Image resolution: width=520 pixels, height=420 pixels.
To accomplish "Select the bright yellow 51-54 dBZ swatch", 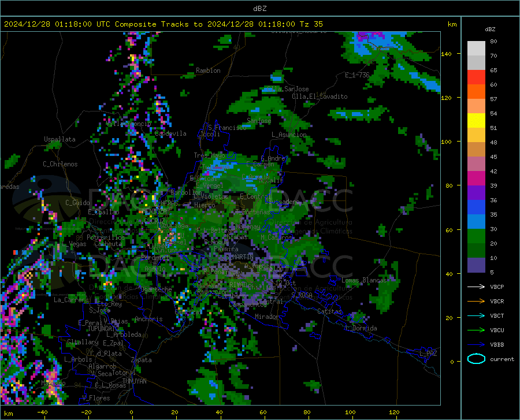I will [476, 121].
